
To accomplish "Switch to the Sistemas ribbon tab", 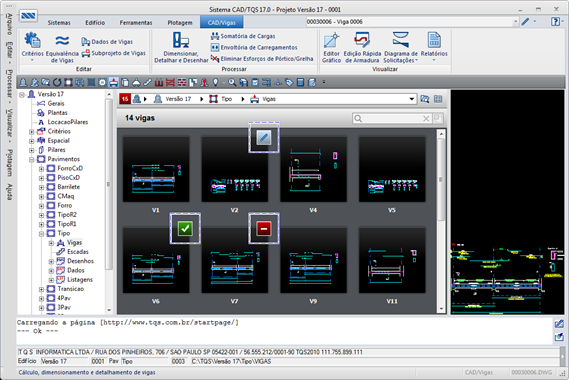I will (x=59, y=23).
